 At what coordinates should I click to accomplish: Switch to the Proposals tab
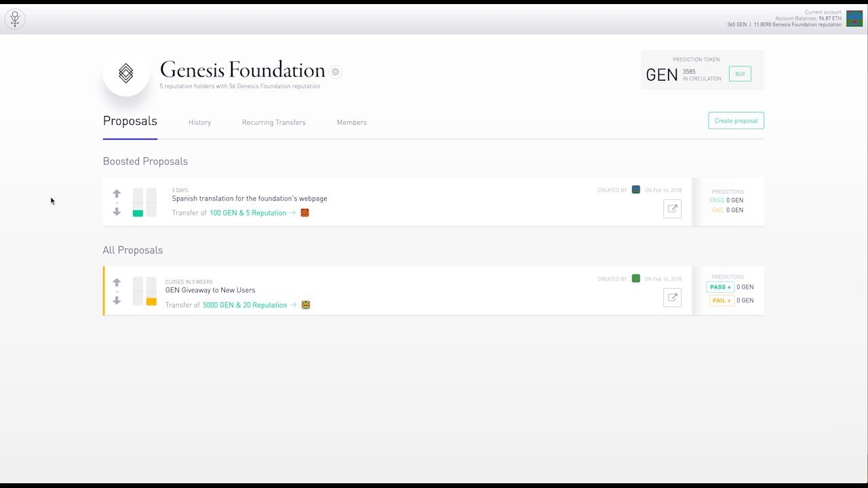tap(130, 121)
